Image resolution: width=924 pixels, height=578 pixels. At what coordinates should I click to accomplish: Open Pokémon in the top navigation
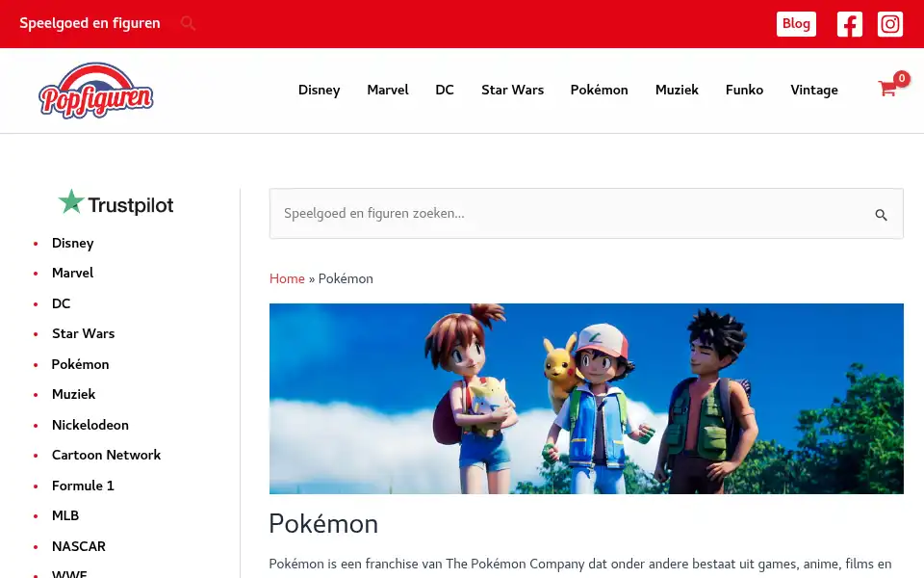pos(600,90)
